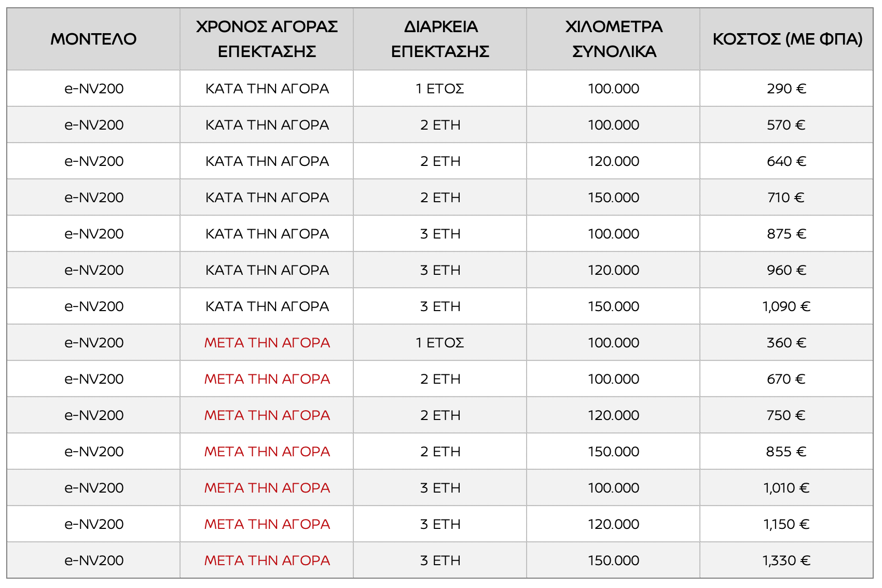The image size is (882, 588).
Task: Select the 750 € cost value
Action: click(787, 415)
